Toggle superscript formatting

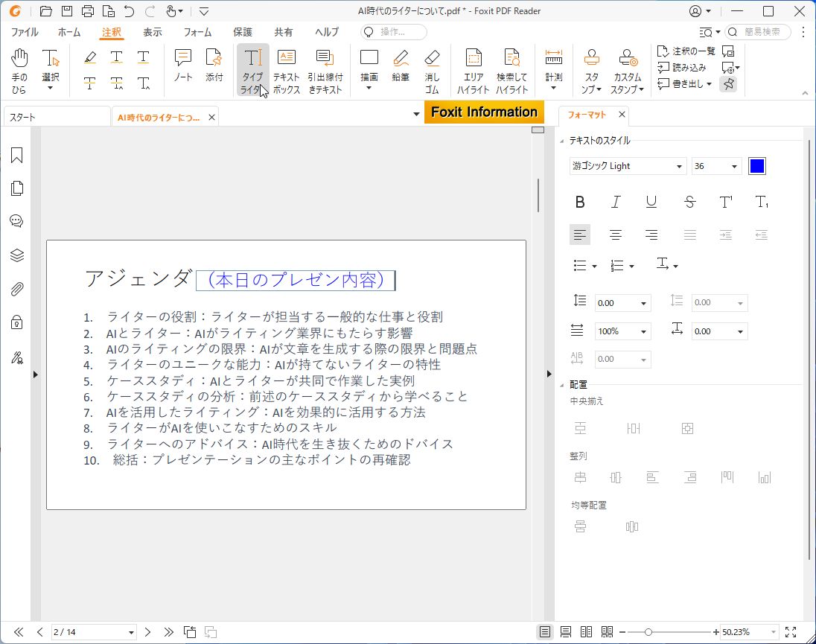(725, 202)
